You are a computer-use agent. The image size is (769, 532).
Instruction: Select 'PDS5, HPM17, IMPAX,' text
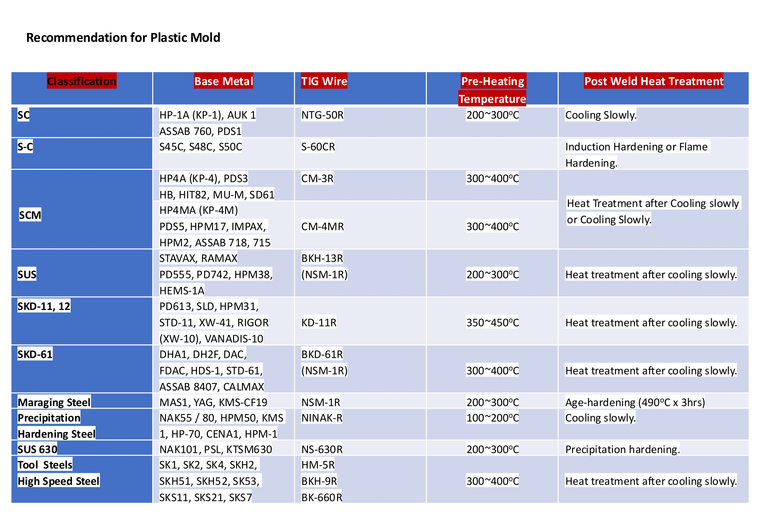213,226
